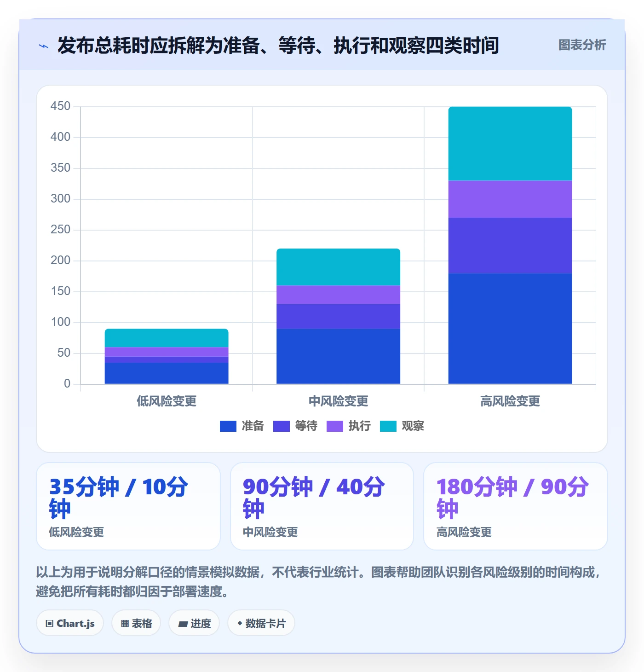Open the 90分钟 / 40分钟 data card
This screenshot has width=644, height=672.
pyautogui.click(x=322, y=506)
